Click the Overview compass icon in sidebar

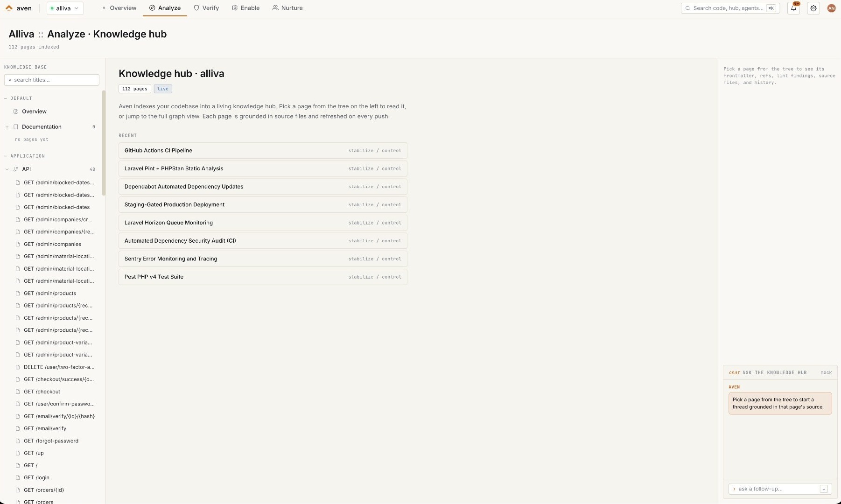click(x=16, y=112)
